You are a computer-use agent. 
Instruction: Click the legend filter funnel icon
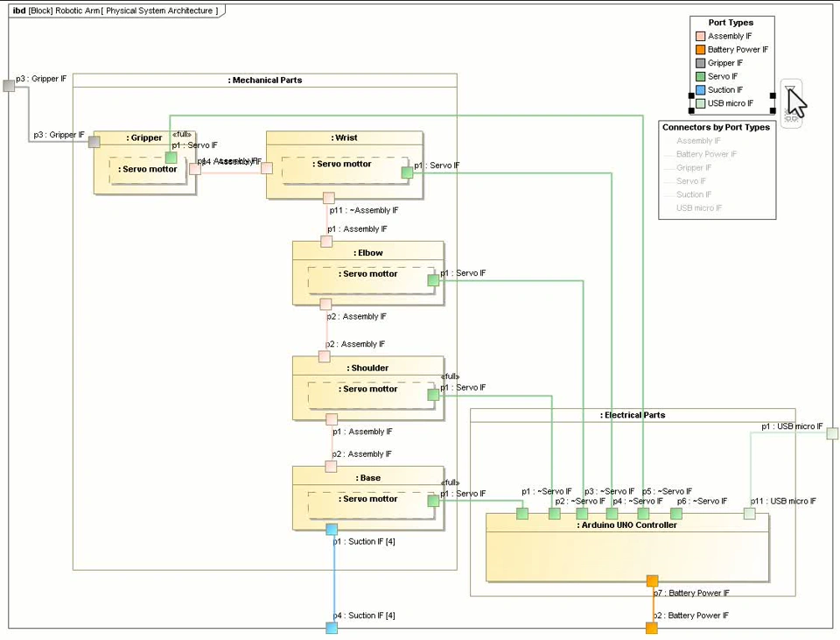click(791, 90)
